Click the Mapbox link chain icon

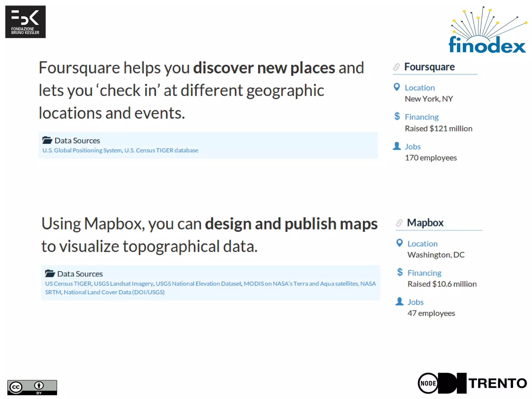(399, 223)
